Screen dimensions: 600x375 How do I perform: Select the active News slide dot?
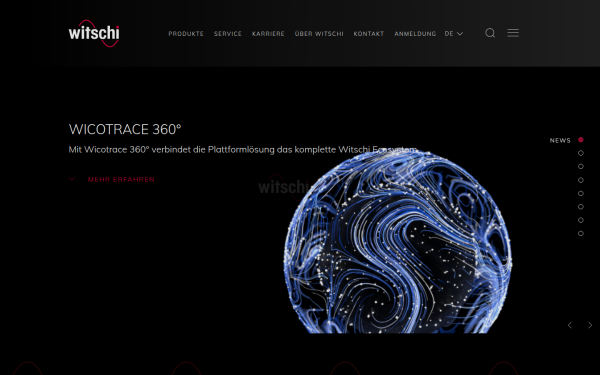tap(580, 140)
